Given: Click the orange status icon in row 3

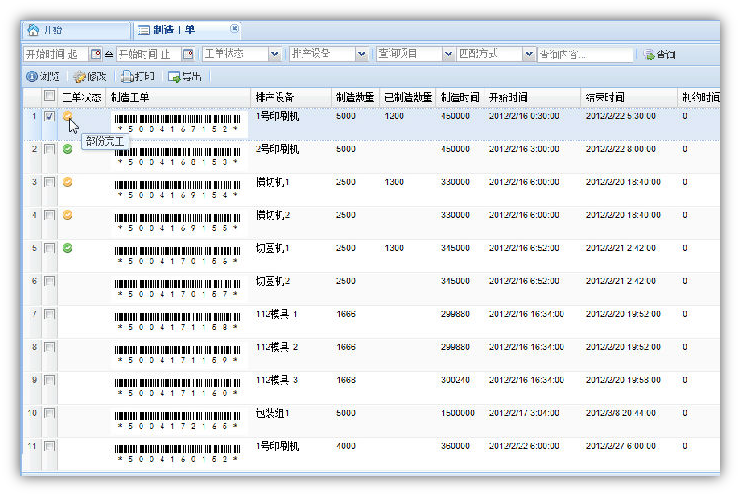Looking at the screenshot, I should pos(67,182).
